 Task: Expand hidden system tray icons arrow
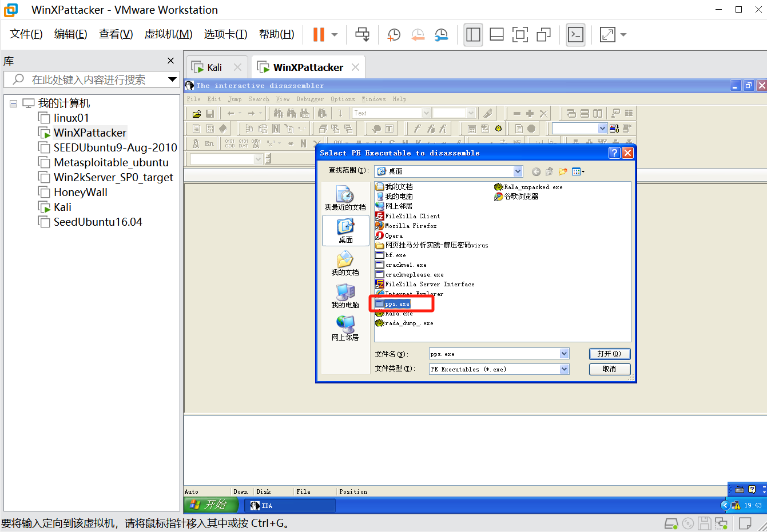725,505
